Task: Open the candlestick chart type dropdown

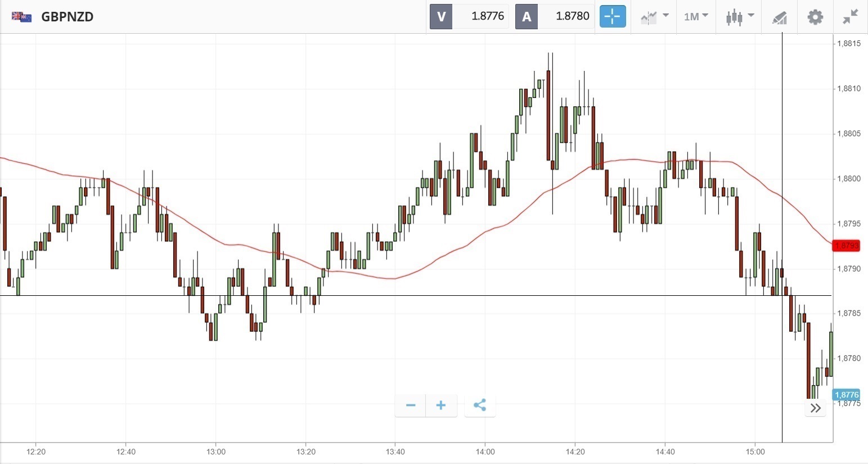Action: point(740,17)
